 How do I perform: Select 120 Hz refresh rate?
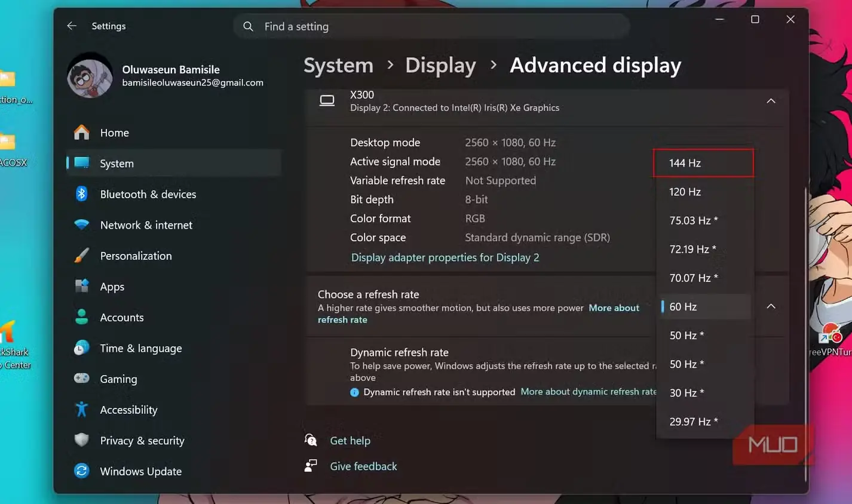(704, 192)
